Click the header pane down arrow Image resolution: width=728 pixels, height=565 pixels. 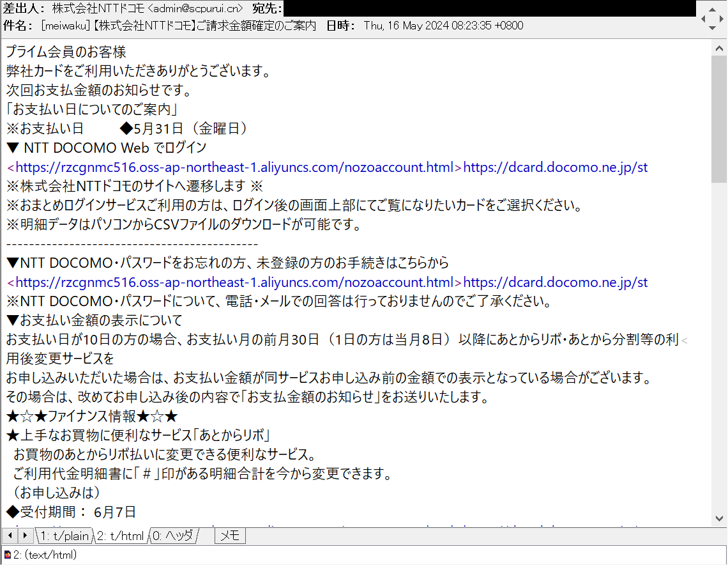(712, 28)
